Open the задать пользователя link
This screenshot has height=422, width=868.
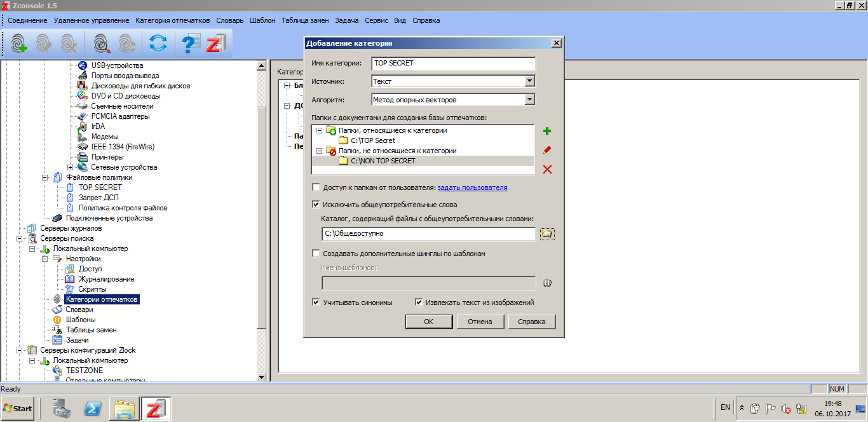[473, 187]
